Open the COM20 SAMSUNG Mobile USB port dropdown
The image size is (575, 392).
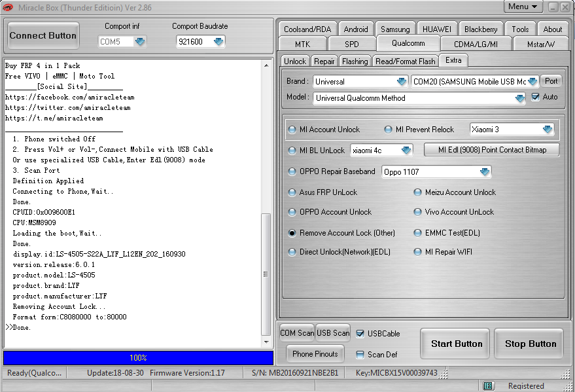point(533,81)
